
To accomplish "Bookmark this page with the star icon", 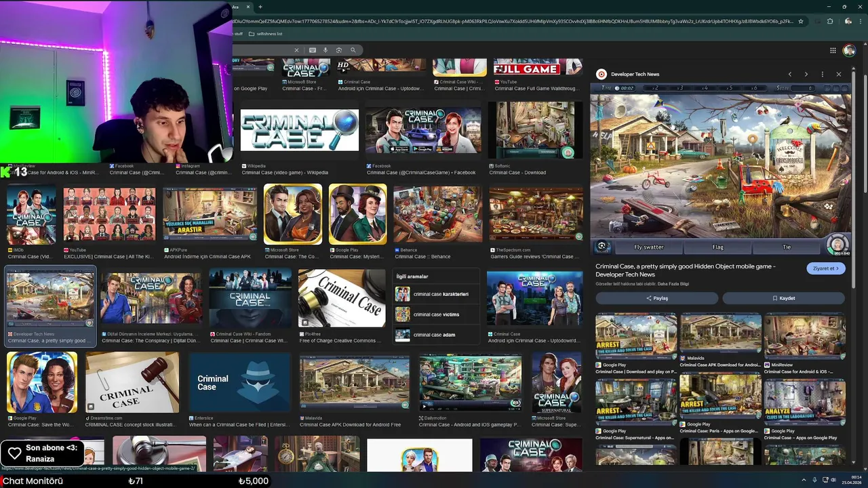I will (801, 21).
